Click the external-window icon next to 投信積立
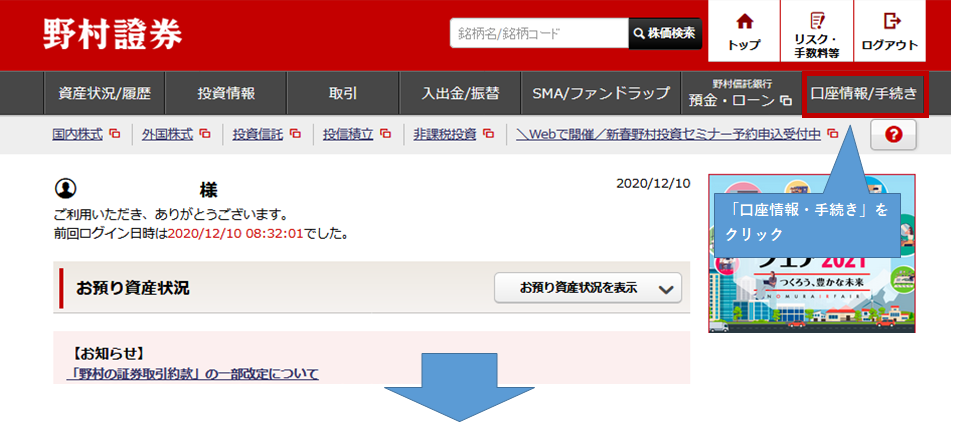963x423 pixels. [386, 133]
